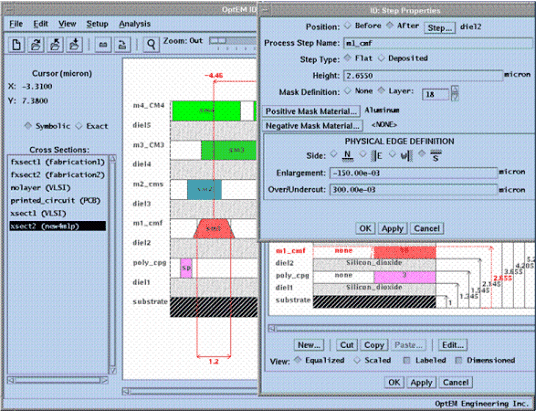
Task: Select S side edge option
Action: (x=422, y=154)
